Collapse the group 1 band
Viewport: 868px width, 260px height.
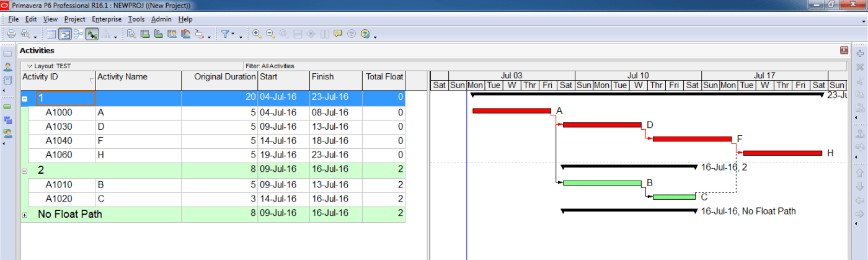tap(25, 99)
